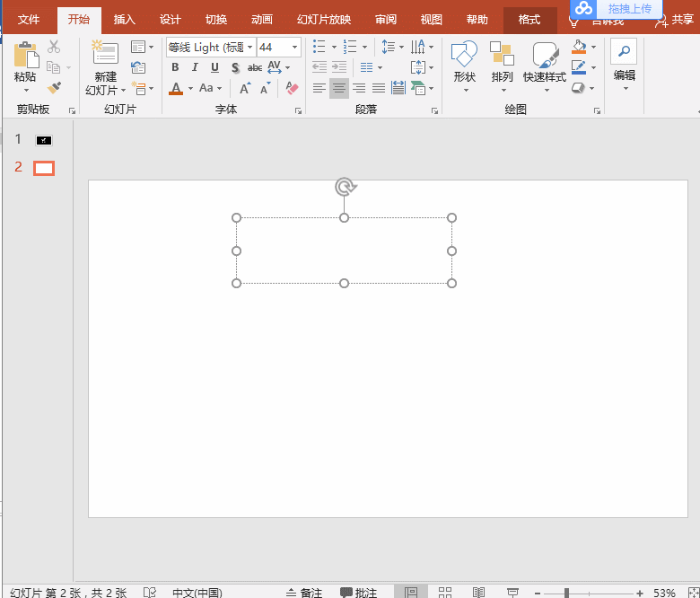
Task: Open character spacing AV options
Action: pyautogui.click(x=274, y=67)
